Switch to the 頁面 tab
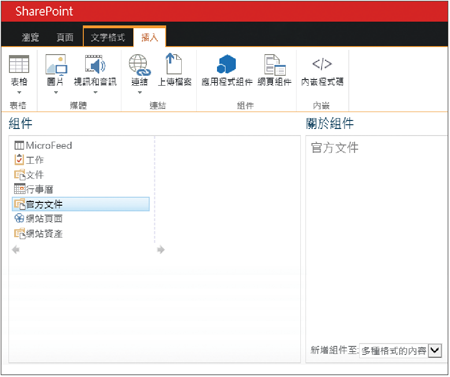Screen dimensions: 450x377 point(65,37)
